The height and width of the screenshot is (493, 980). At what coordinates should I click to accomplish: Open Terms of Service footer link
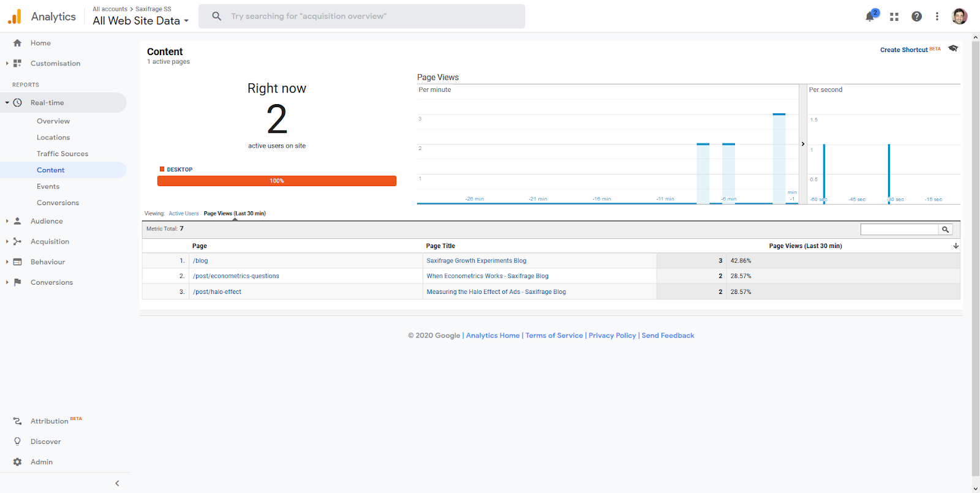pyautogui.click(x=554, y=336)
